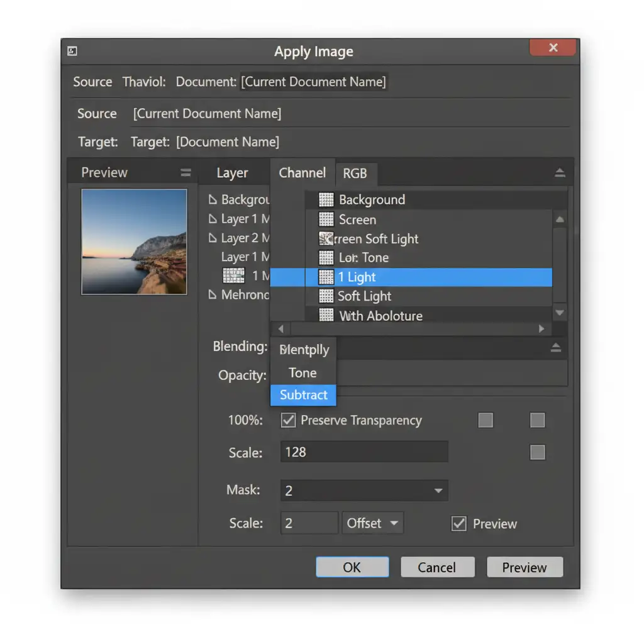This screenshot has height=644, width=644.
Task: Switch to the Channel tab
Action: [x=302, y=173]
